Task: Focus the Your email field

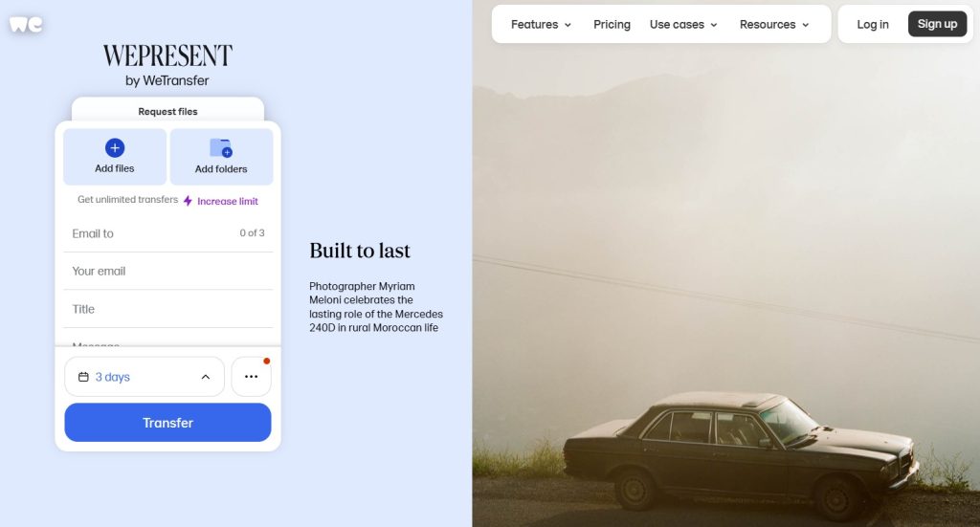Action: click(167, 271)
